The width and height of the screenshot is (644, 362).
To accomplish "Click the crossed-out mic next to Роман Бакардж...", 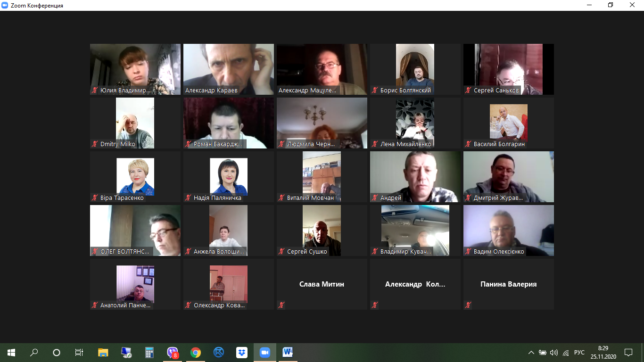I will click(188, 144).
